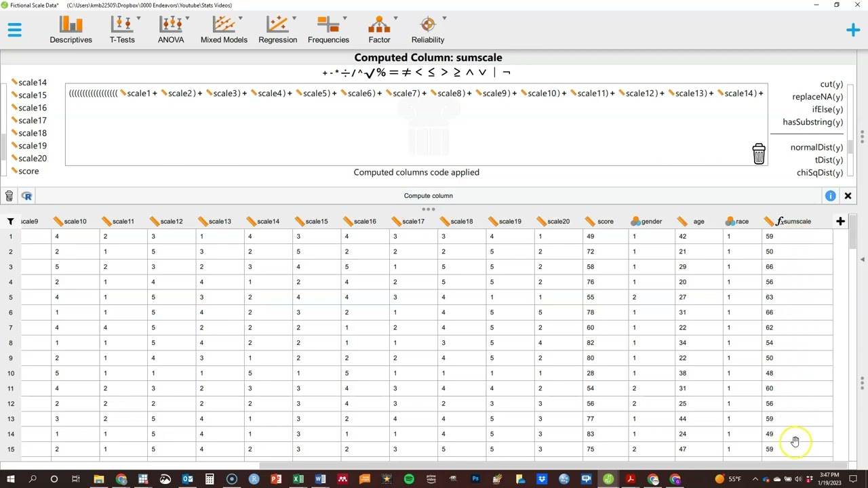Insert the greater-than-or-equal operator
The image size is (868, 488).
click(456, 73)
